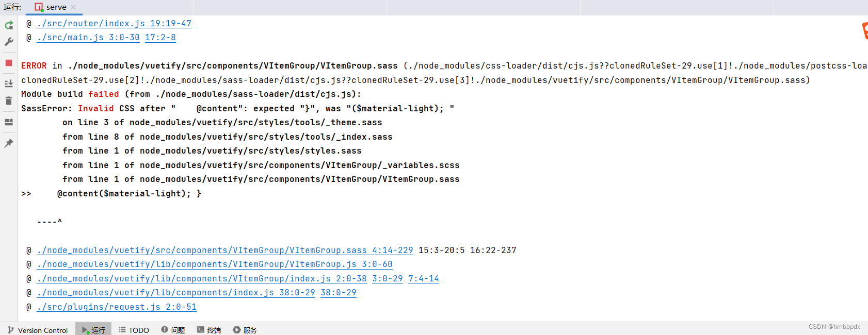Select the 运行 tool window button
The image size is (868, 335).
(x=93, y=330)
